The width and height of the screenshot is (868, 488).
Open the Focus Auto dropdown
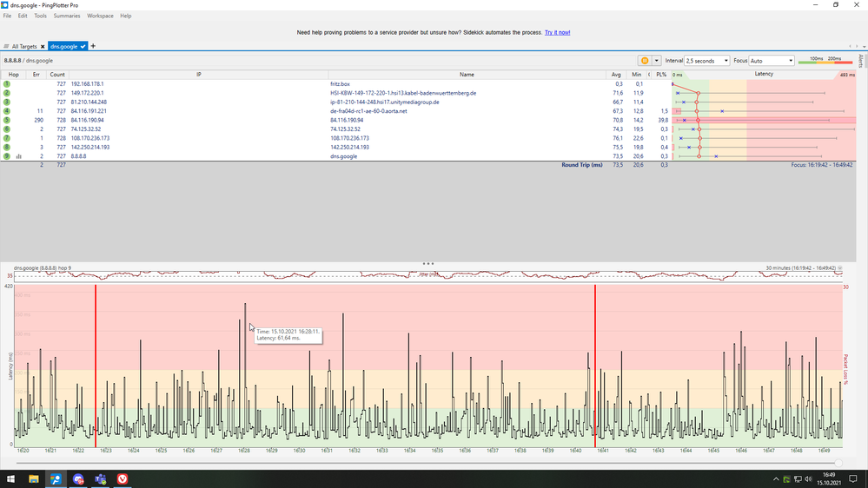click(x=771, y=61)
